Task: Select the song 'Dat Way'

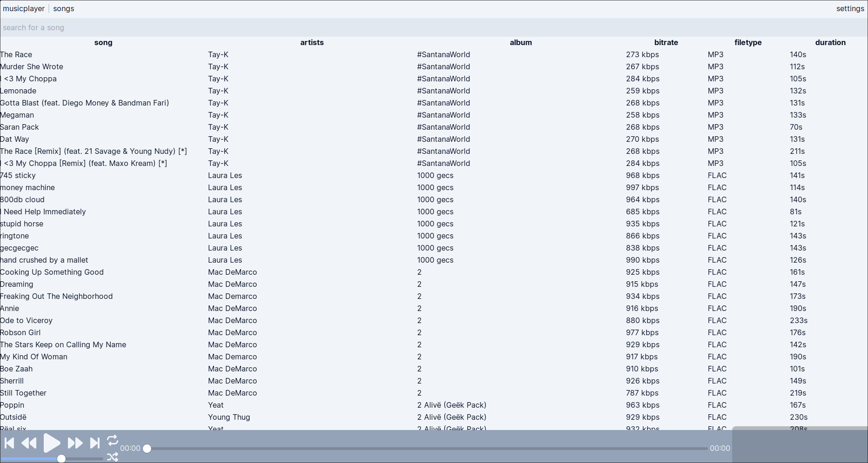Action: 14,139
